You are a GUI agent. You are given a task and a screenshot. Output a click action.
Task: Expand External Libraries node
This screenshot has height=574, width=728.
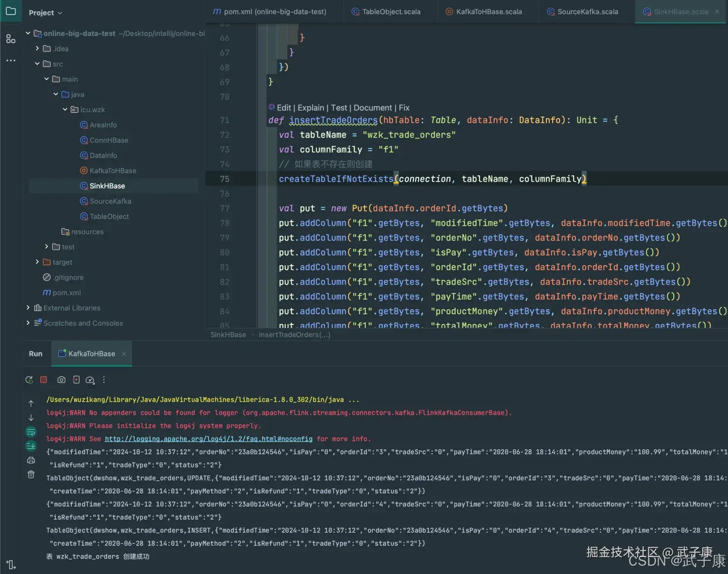coord(28,308)
